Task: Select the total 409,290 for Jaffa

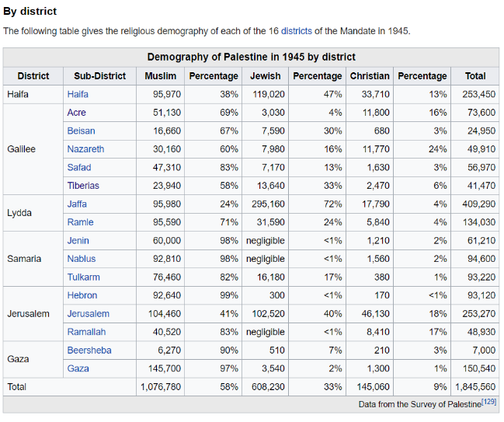Action: click(479, 204)
